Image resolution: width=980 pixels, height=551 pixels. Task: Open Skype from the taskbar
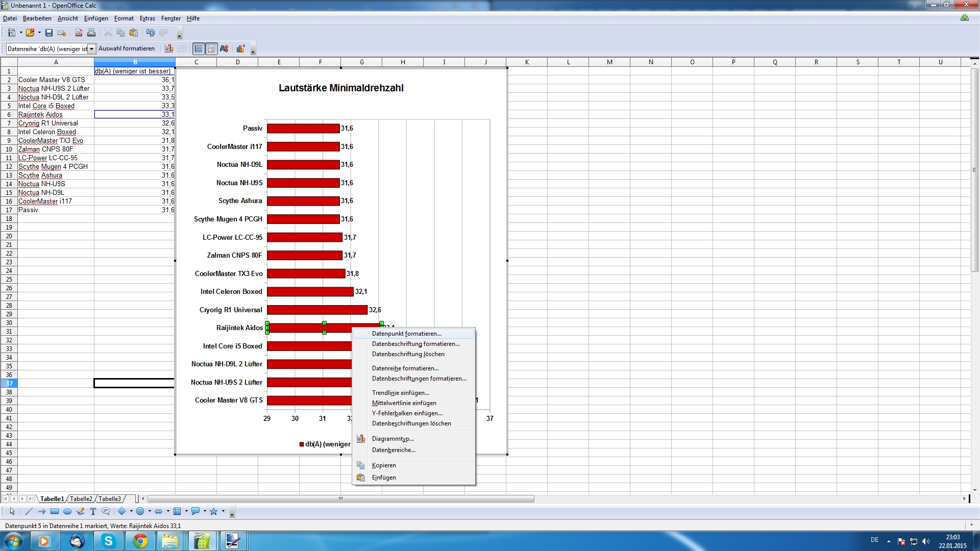109,541
